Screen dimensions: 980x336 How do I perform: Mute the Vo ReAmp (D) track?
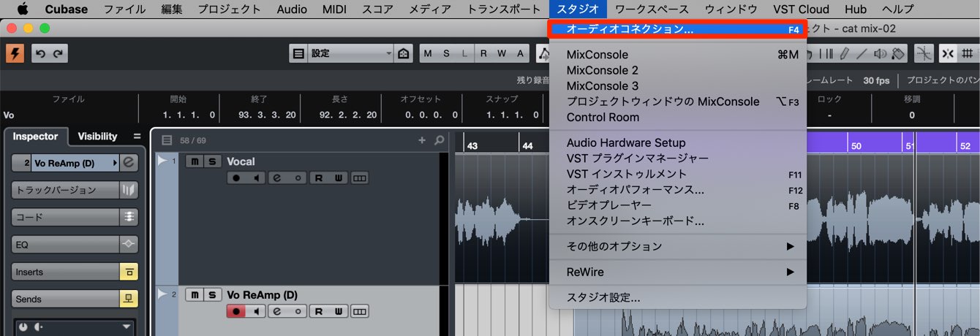195,295
